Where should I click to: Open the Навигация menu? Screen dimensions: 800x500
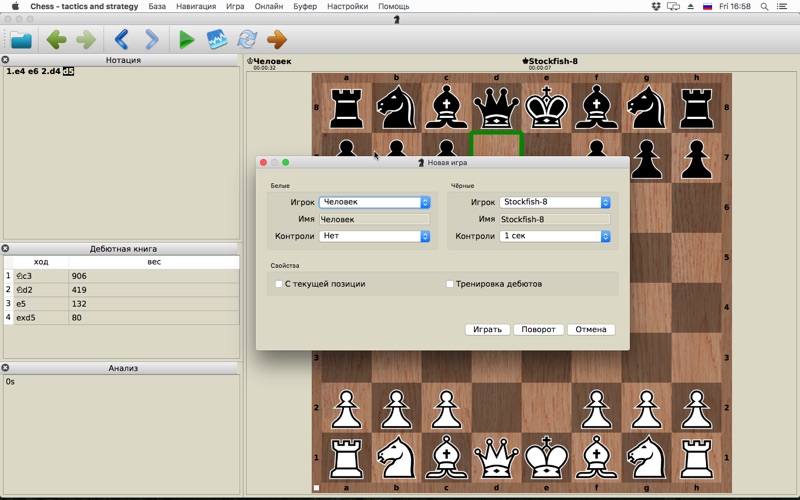(196, 7)
